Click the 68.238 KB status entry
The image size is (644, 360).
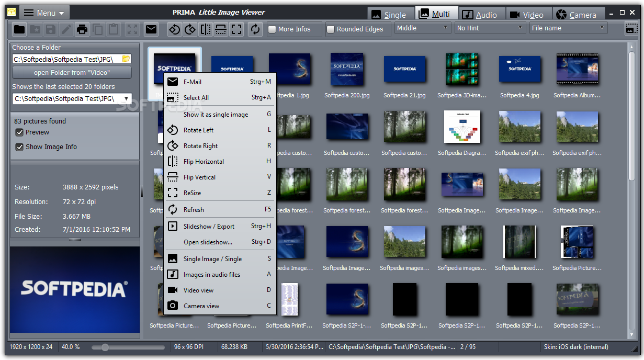tap(234, 347)
